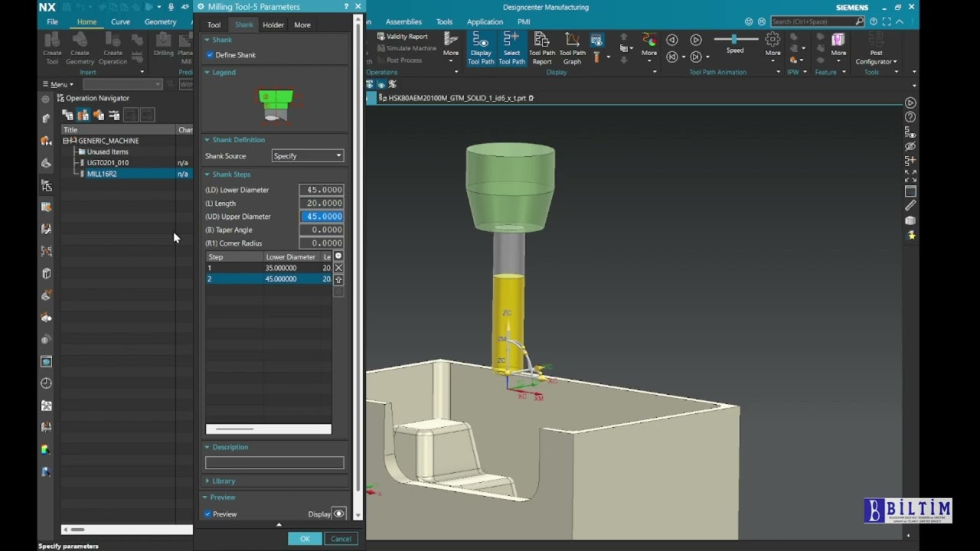Switch to the Holder tab
Screen dimensions: 980x551
click(273, 25)
